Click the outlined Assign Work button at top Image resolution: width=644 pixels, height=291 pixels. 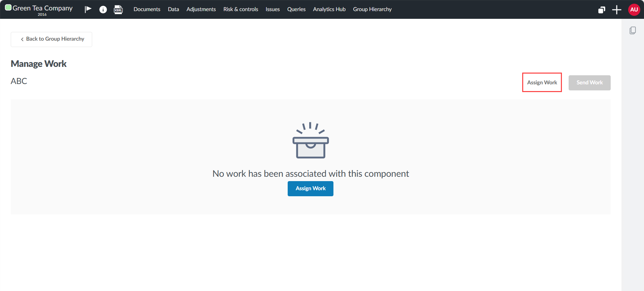(x=542, y=83)
